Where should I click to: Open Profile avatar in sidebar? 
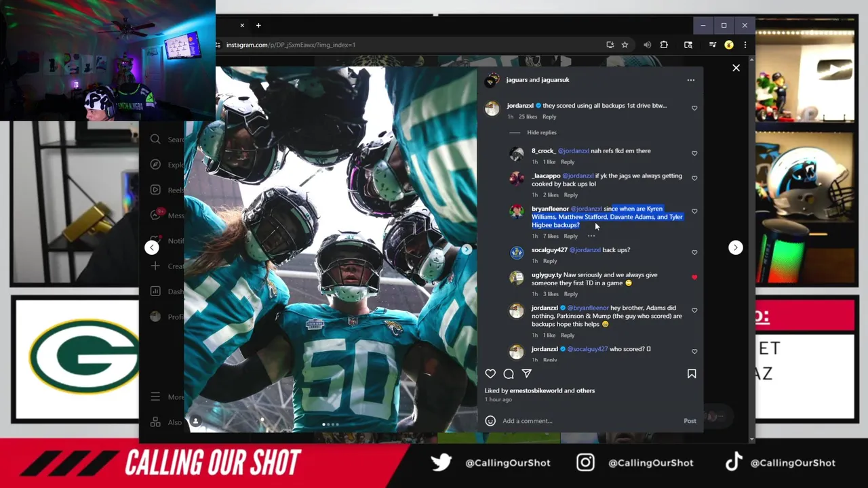click(x=155, y=317)
